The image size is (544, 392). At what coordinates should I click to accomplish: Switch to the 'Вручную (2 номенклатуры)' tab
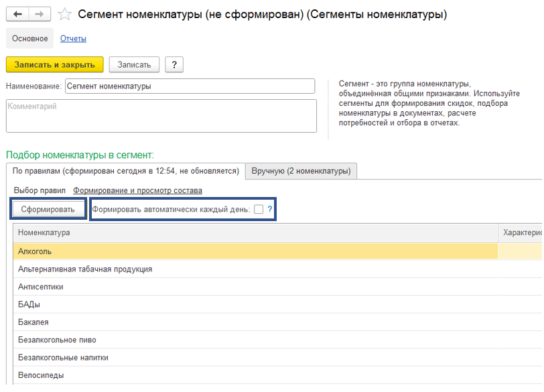pyautogui.click(x=301, y=171)
